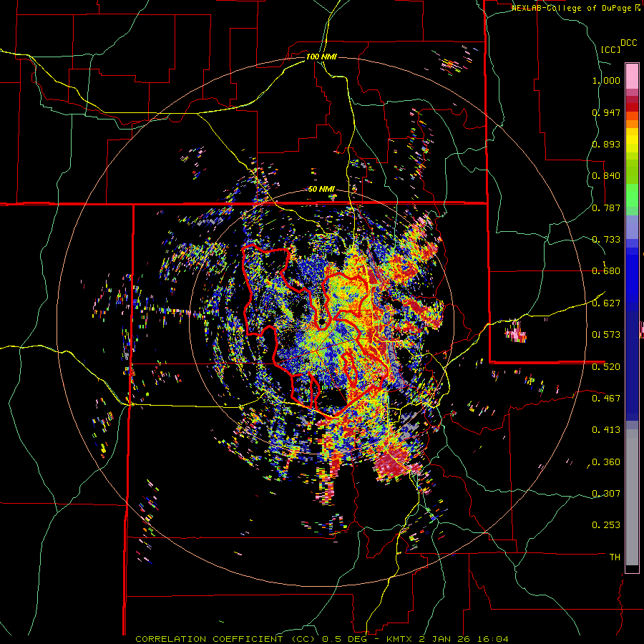This screenshot has width=644, height=644.
Task: Click the pink swatch at top of color bar
Action: coord(632,76)
